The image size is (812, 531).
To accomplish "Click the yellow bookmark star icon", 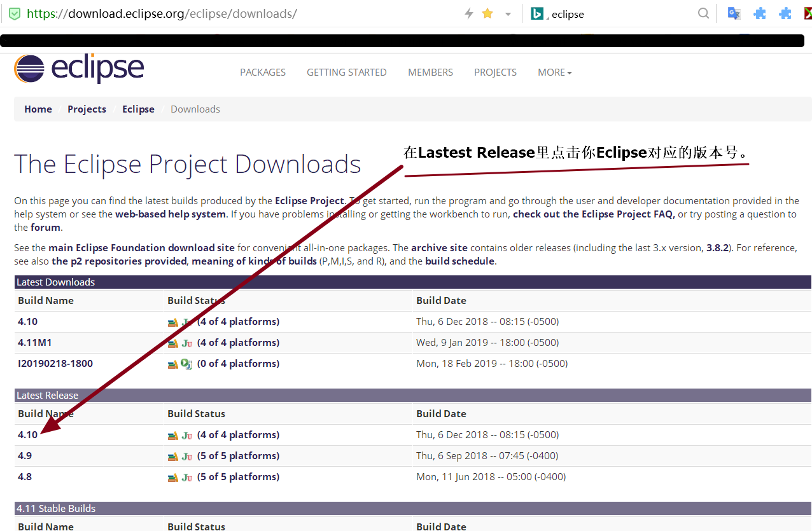I will tap(487, 13).
